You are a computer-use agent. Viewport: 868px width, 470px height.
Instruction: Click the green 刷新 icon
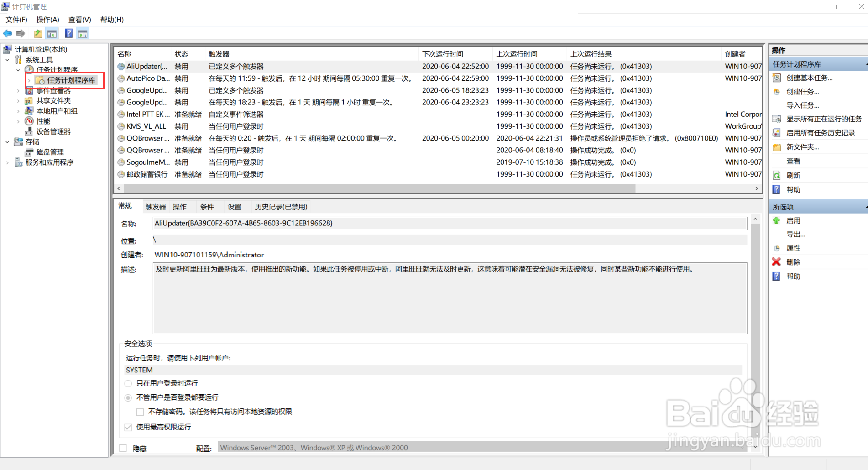777,175
